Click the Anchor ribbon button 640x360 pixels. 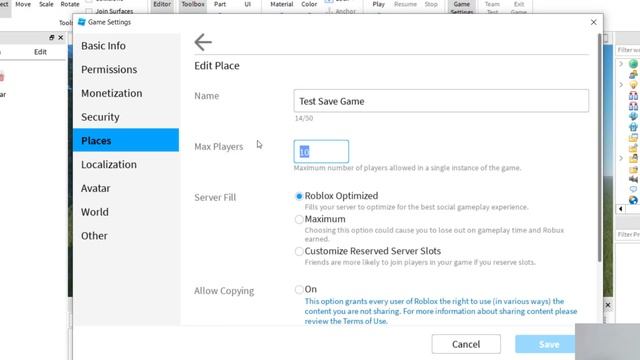pyautogui.click(x=341, y=11)
